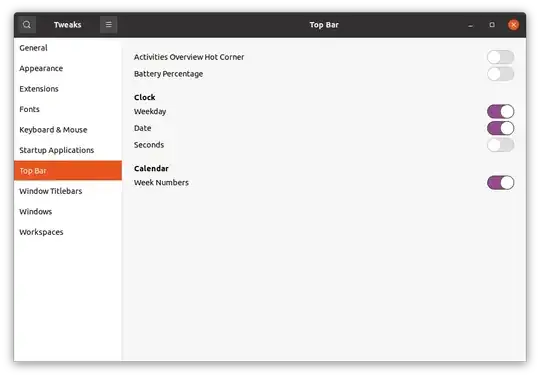540x377 pixels.
Task: Open the Windows settings section
Action: tap(68, 211)
